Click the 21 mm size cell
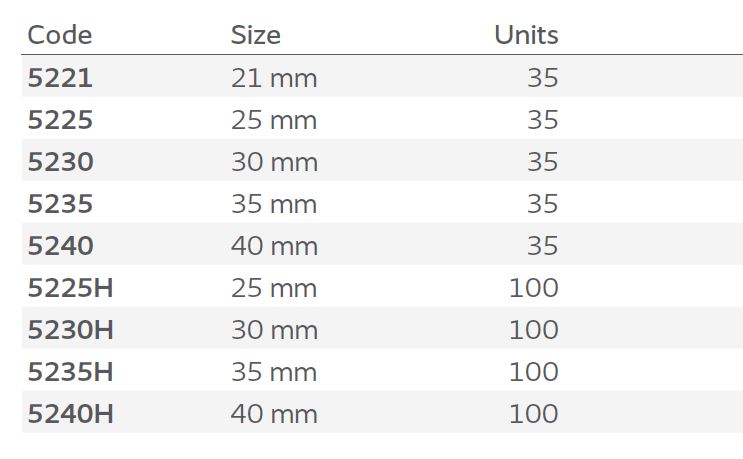 coord(273,78)
